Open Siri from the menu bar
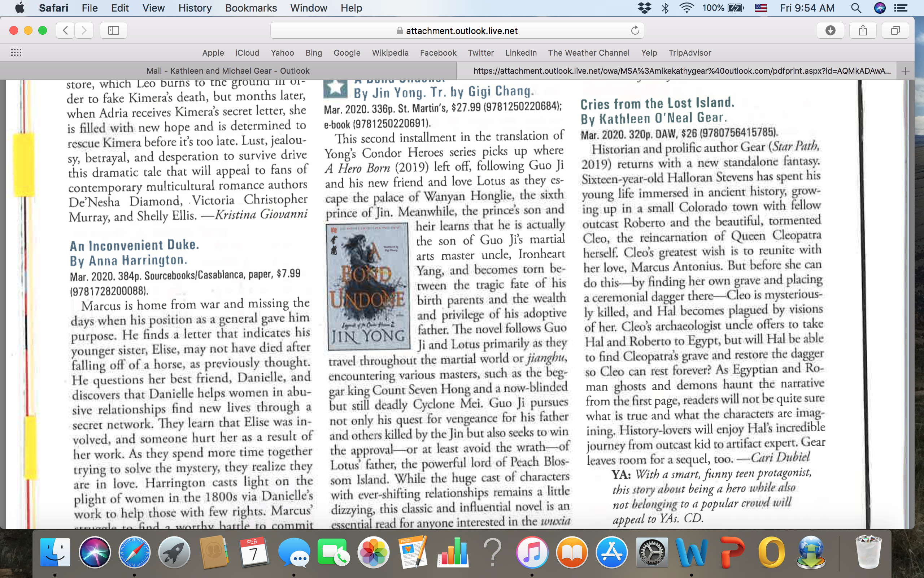This screenshot has height=578, width=924. [880, 8]
